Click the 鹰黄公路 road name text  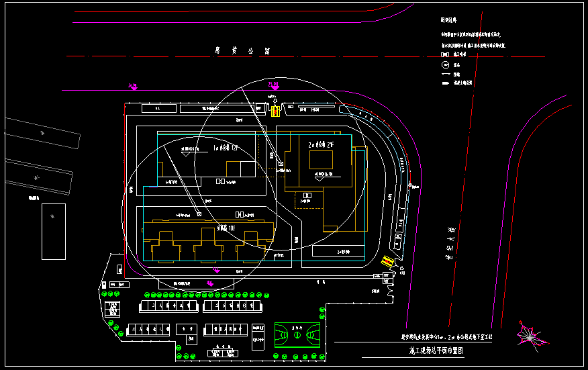[x=242, y=50]
